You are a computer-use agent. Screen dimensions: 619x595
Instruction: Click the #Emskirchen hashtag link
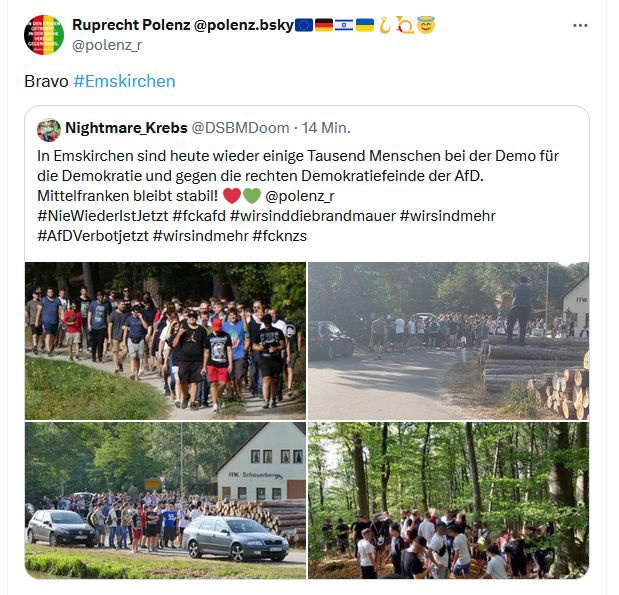pos(124,81)
